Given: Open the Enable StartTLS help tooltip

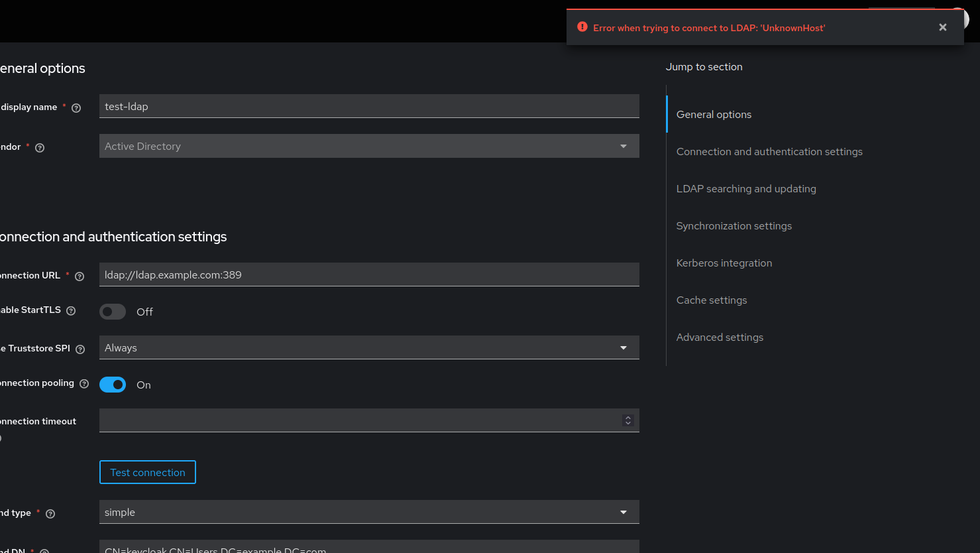Looking at the screenshot, I should (x=71, y=310).
